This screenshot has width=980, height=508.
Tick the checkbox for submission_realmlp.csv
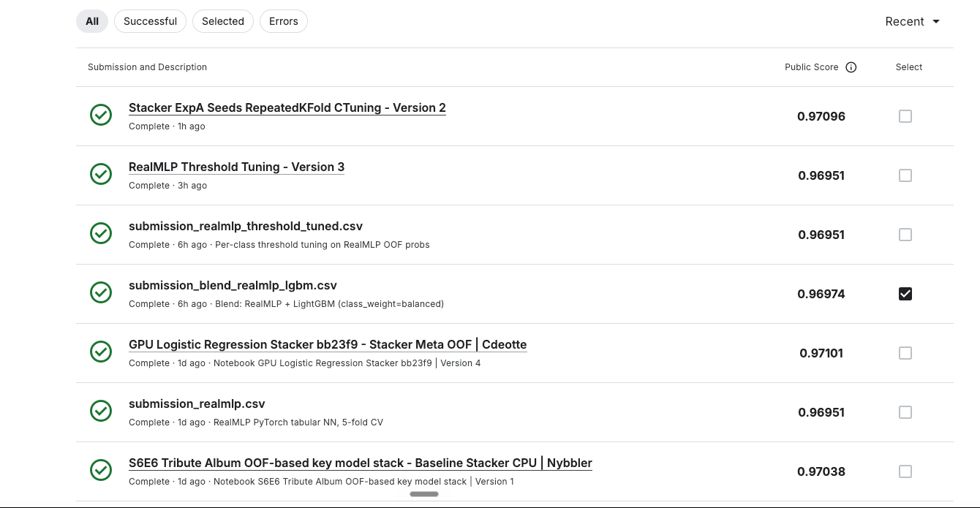(x=905, y=412)
